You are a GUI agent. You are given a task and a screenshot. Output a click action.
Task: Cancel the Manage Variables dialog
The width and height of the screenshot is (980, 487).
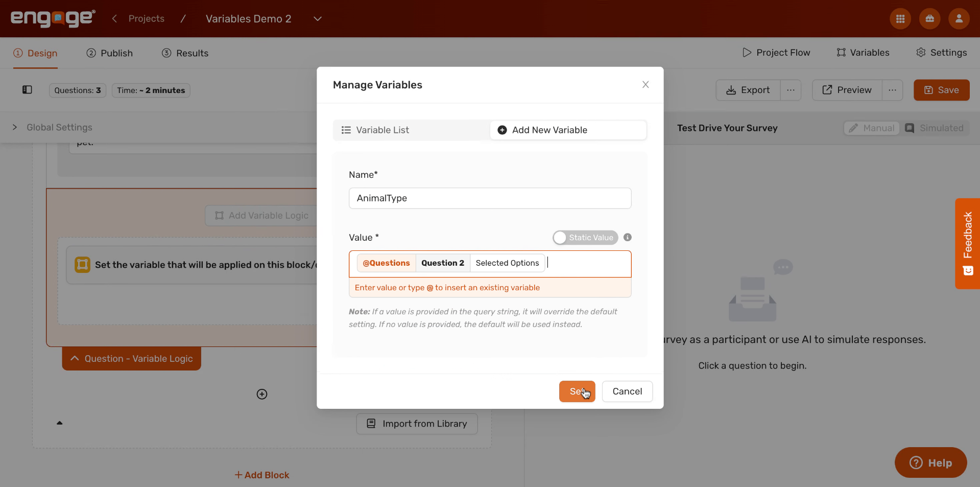point(627,391)
